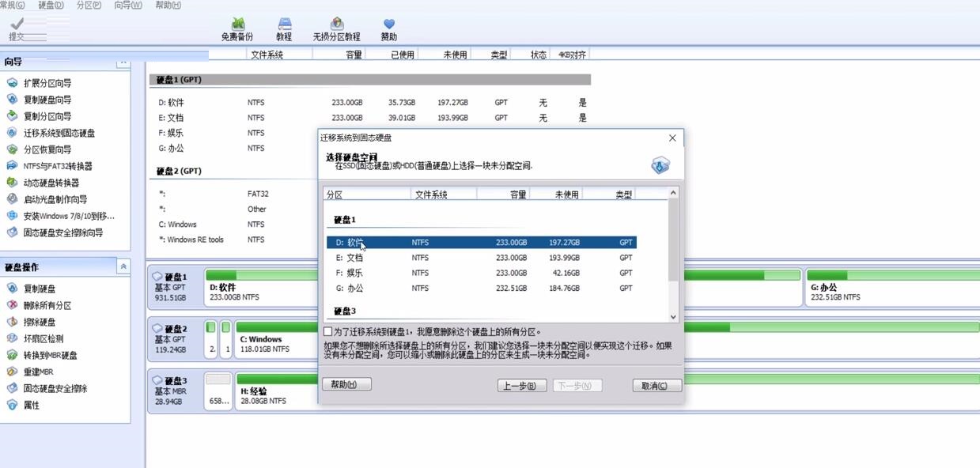Click the disabled 下一步(N) next button
The image size is (980, 468).
pyautogui.click(x=577, y=386)
